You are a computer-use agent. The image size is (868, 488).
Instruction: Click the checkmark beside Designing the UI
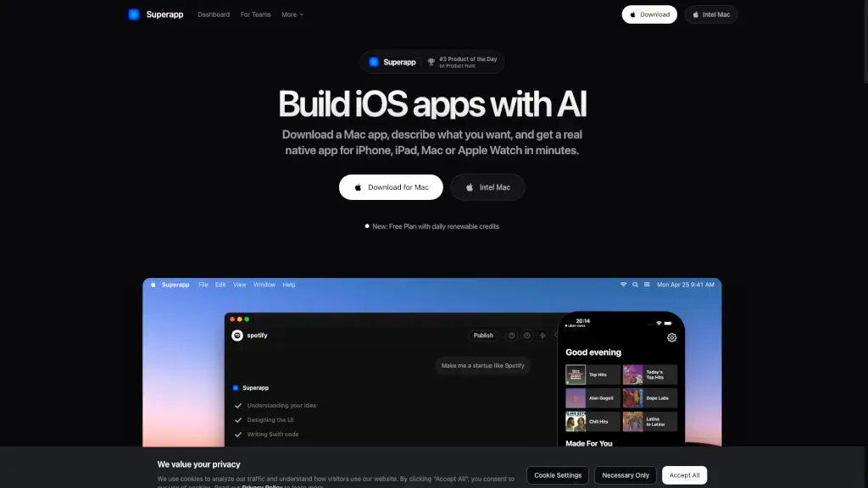tap(238, 420)
